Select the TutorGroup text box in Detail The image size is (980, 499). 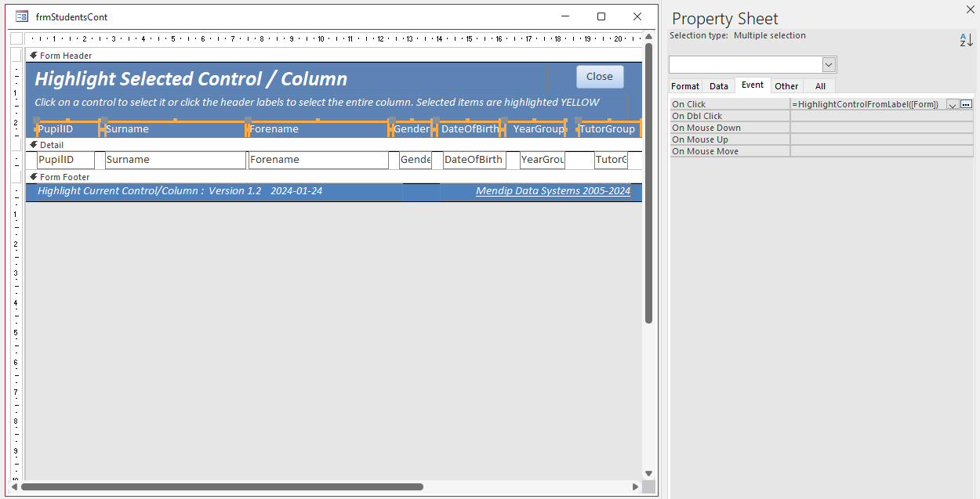tap(611, 160)
